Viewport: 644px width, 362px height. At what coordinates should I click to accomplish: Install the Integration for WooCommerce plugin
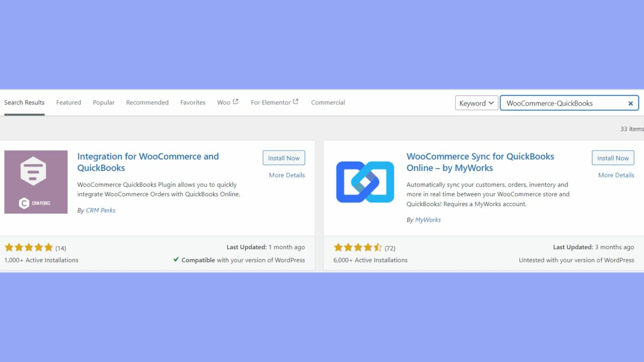click(x=284, y=158)
